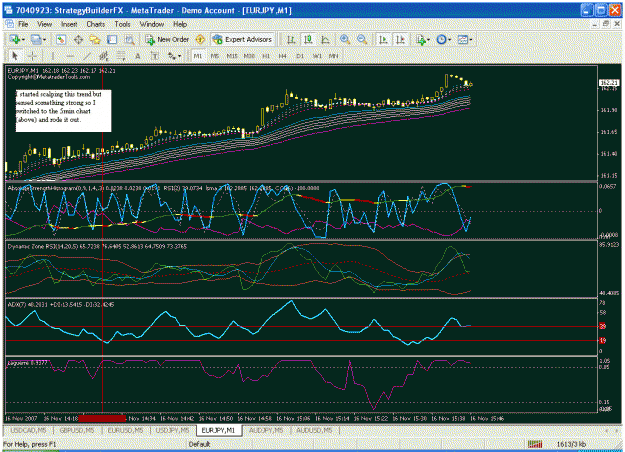
Task: Switch to the USDJPY,M5 chart tab
Action: 172,430
